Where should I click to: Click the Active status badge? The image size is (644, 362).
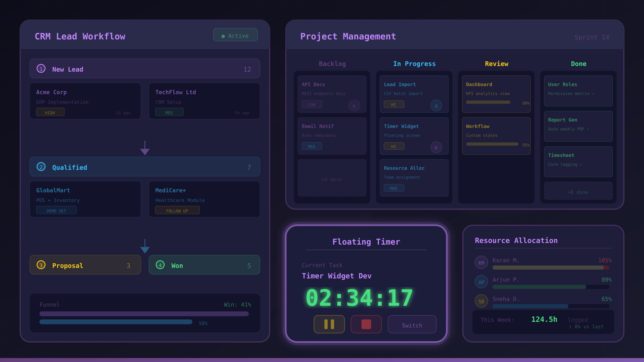tap(235, 35)
